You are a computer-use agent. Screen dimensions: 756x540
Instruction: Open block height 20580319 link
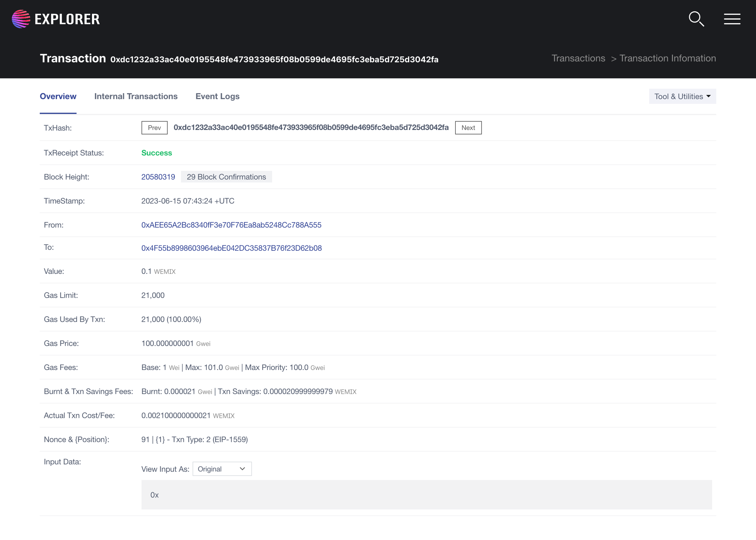point(158,177)
